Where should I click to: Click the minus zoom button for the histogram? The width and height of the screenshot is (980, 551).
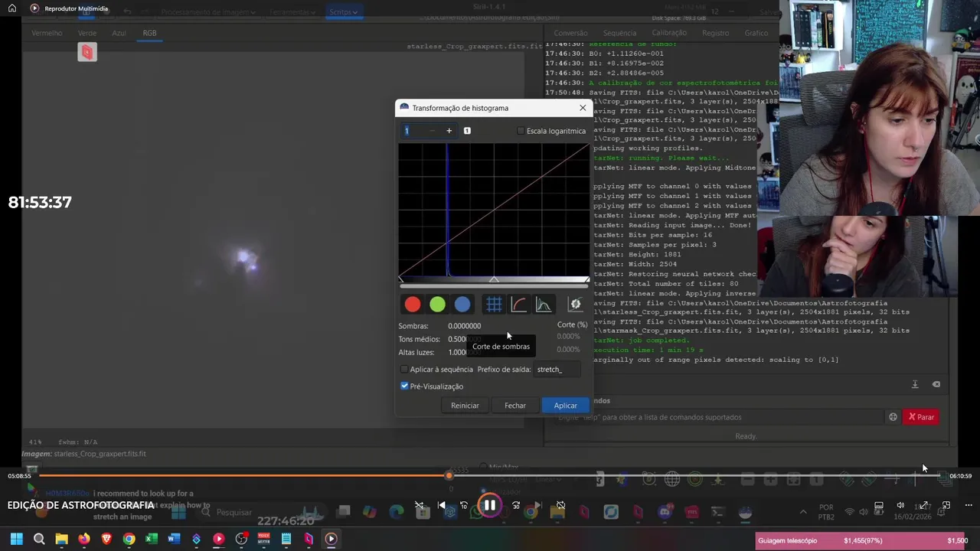pyautogui.click(x=432, y=131)
